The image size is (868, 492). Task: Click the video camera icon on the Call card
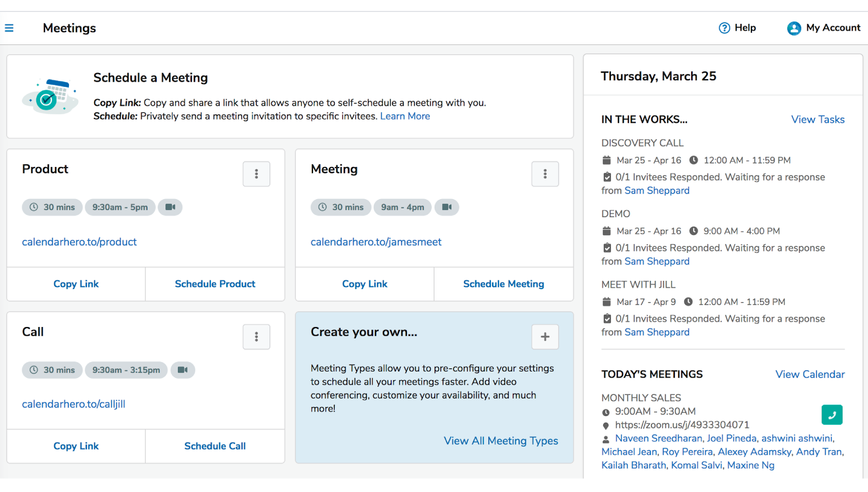tap(183, 370)
